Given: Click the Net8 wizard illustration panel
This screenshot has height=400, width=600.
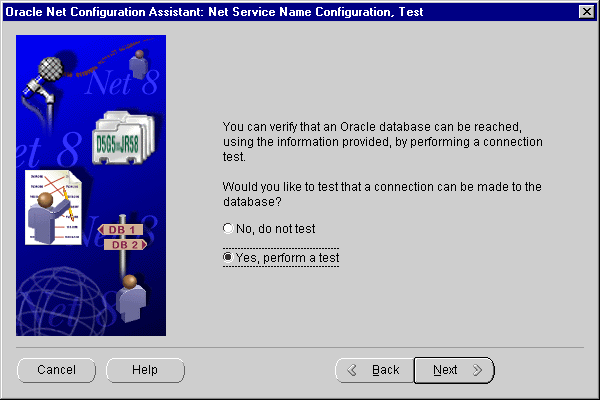Looking at the screenshot, I should [x=91, y=186].
